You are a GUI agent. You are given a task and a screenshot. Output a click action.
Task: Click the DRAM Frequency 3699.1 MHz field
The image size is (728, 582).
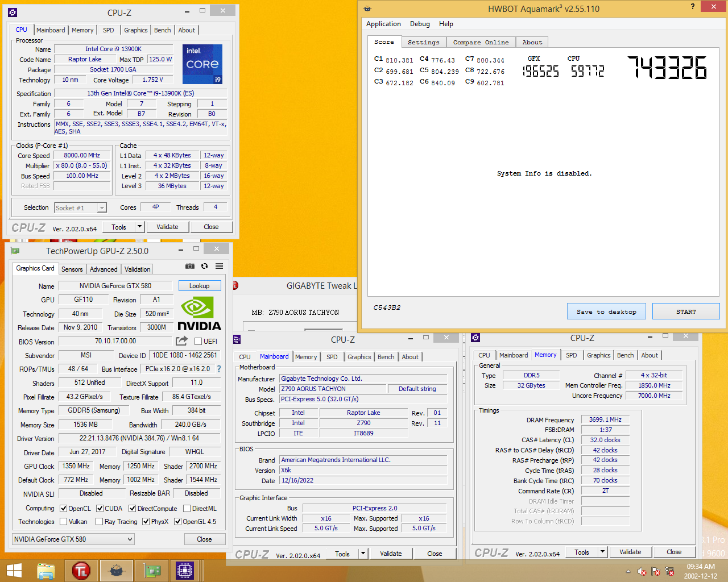tap(605, 419)
